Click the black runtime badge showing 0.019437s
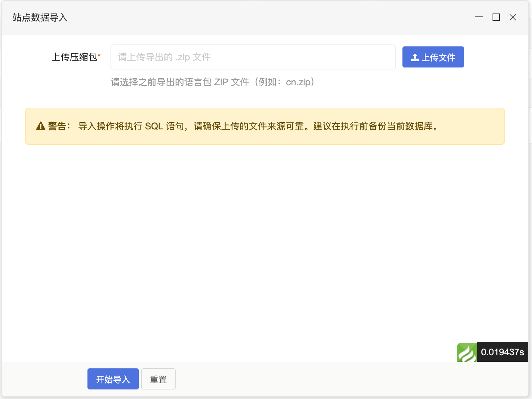 (x=502, y=352)
